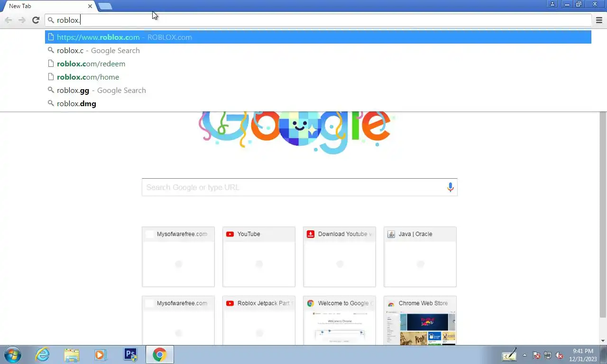Open the Chrome menu (three lines) icon
The width and height of the screenshot is (607, 364).
(x=599, y=20)
